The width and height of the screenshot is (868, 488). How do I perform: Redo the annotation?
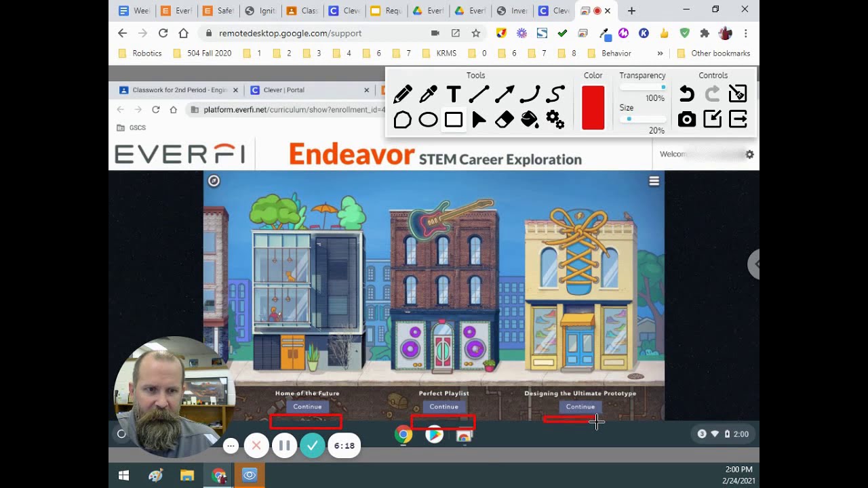(712, 94)
